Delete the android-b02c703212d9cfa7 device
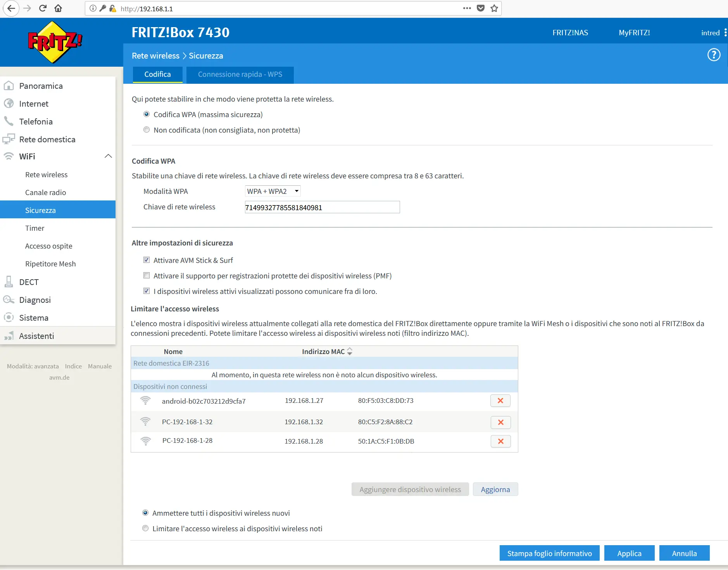728x570 pixels. pyautogui.click(x=500, y=401)
